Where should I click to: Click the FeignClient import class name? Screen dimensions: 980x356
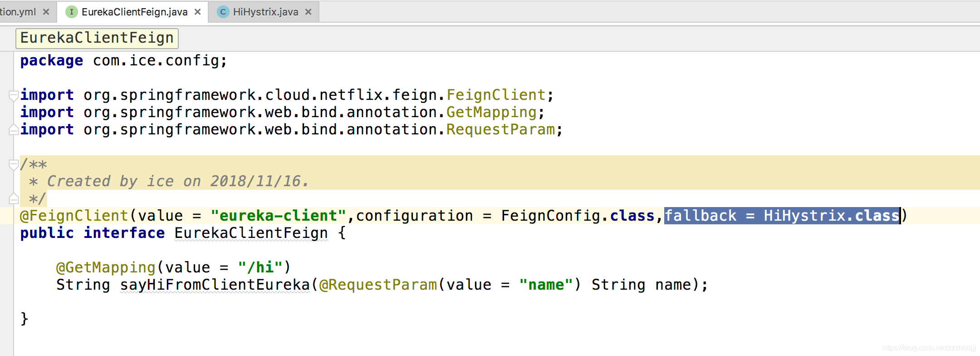point(496,95)
